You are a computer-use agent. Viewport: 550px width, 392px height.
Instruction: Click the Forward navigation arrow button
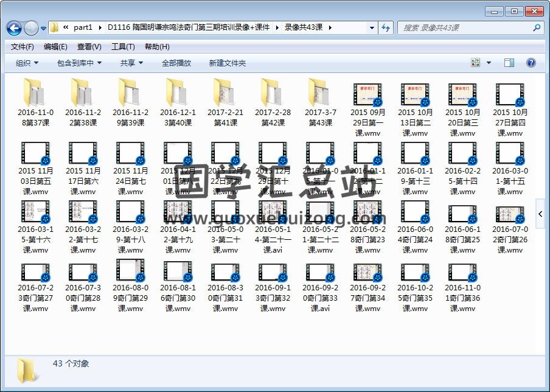coord(31,28)
